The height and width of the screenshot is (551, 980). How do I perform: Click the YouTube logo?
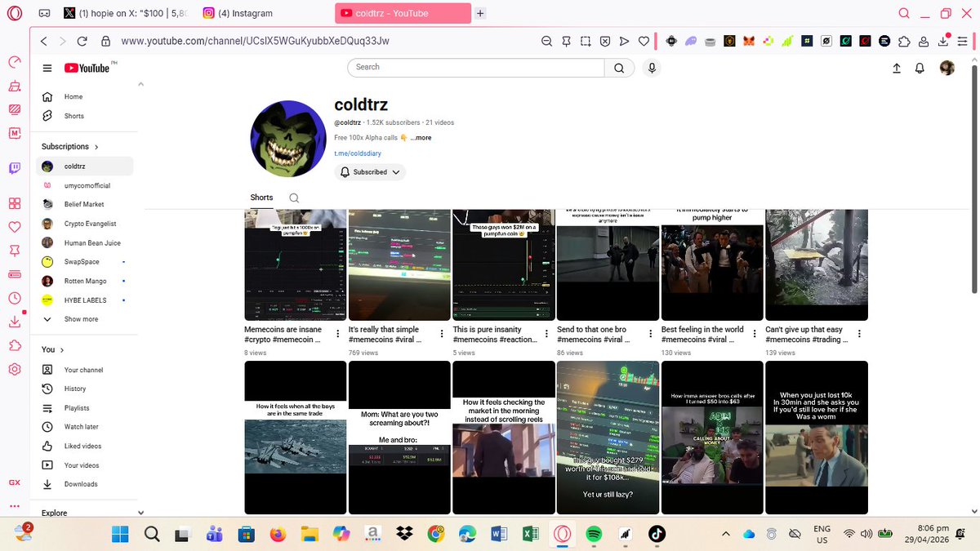point(87,69)
